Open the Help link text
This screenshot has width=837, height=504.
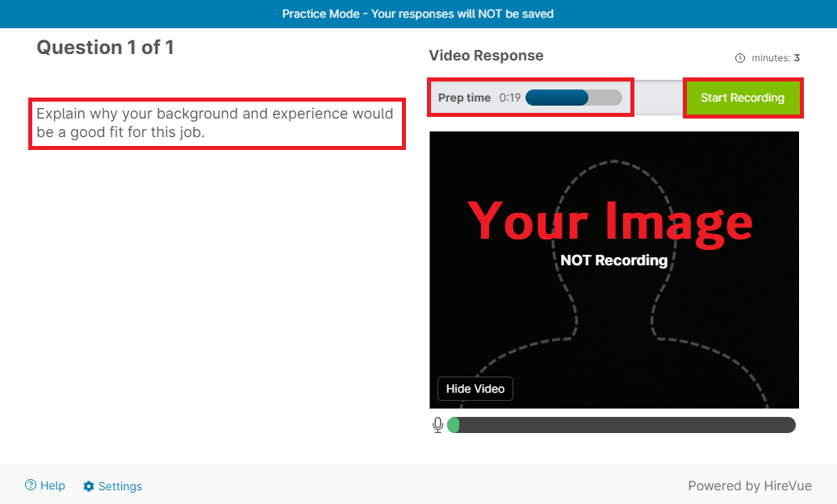tap(52, 485)
